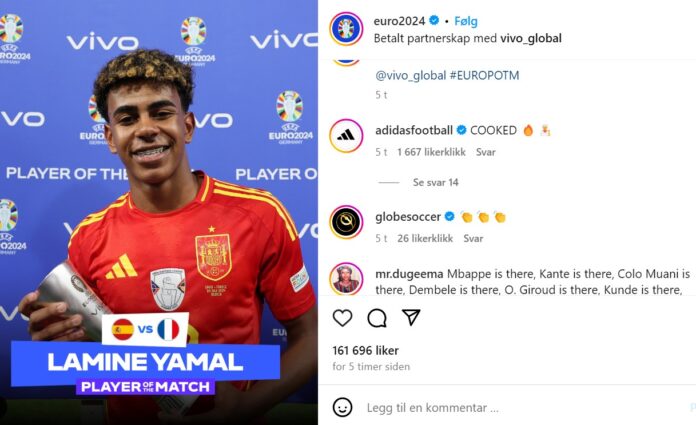Open Lamine Yamal post photo
The height and width of the screenshot is (425, 696).
159,212
